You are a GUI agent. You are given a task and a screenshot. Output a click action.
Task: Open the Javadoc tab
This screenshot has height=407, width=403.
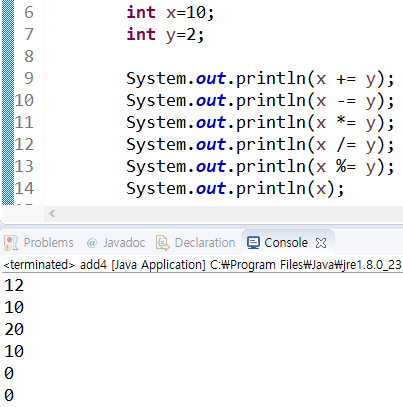click(116, 243)
